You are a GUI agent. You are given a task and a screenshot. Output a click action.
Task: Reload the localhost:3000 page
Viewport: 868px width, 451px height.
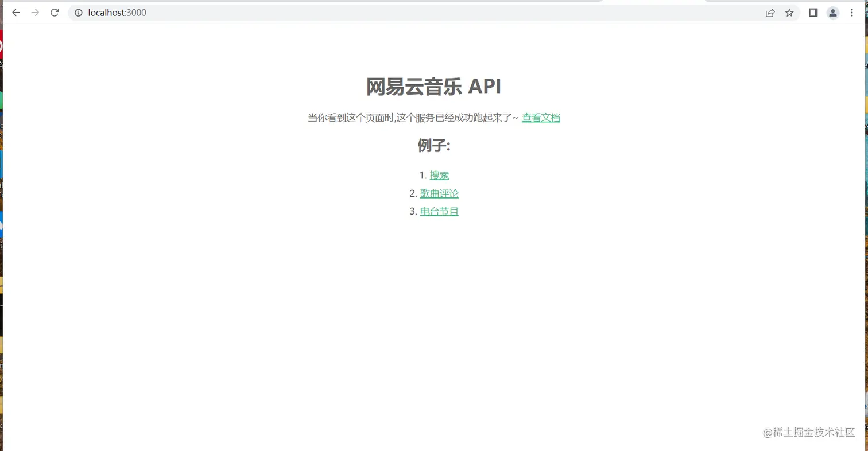click(55, 13)
